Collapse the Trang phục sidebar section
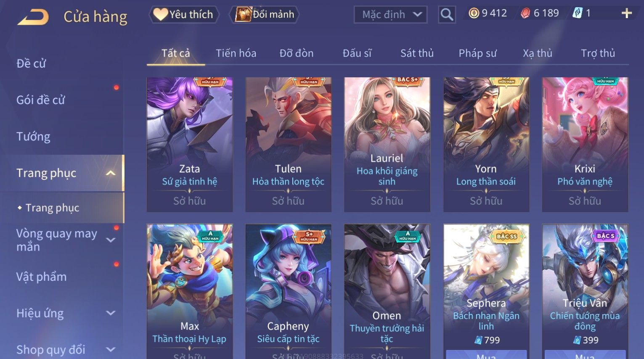Image resolution: width=644 pixels, height=359 pixels. click(110, 173)
